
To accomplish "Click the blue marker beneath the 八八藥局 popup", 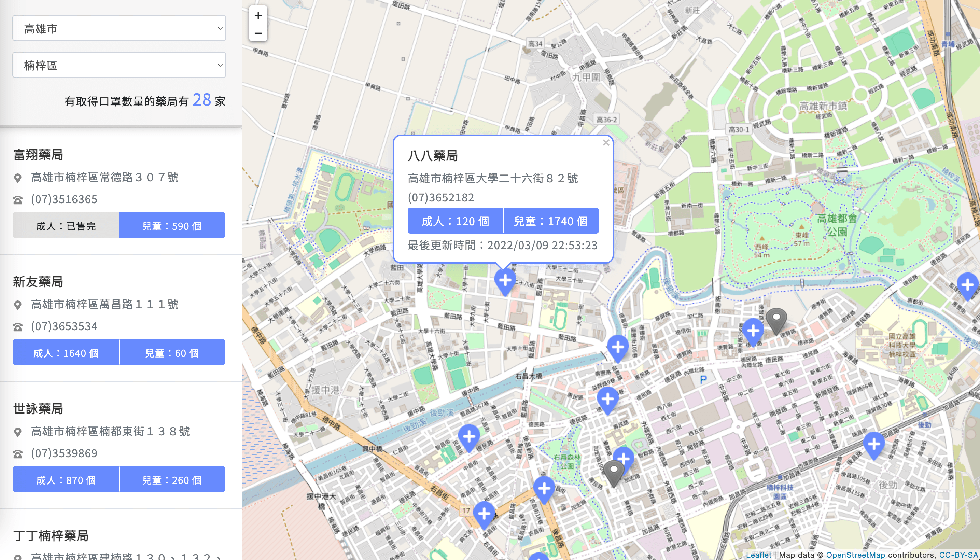I will pyautogui.click(x=505, y=282).
